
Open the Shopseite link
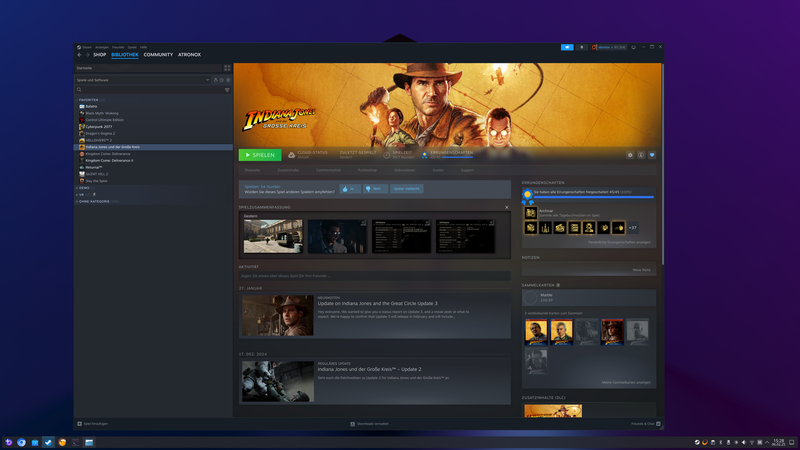(252, 170)
